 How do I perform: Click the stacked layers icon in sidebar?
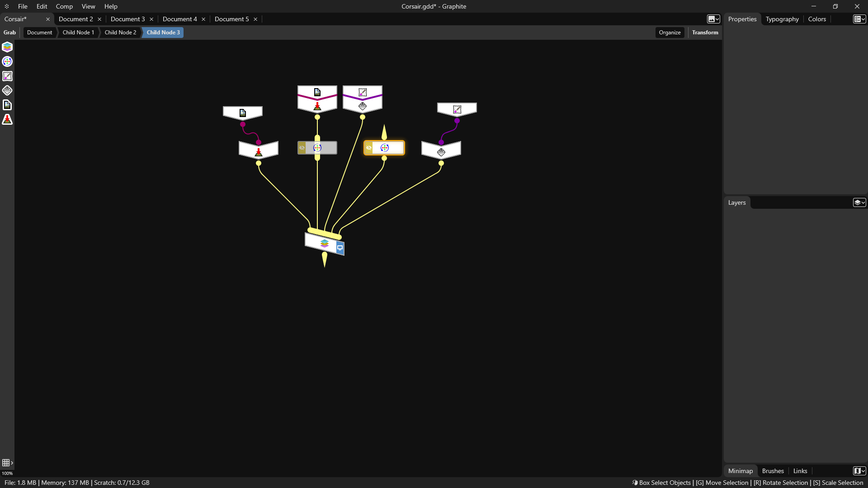click(x=7, y=47)
